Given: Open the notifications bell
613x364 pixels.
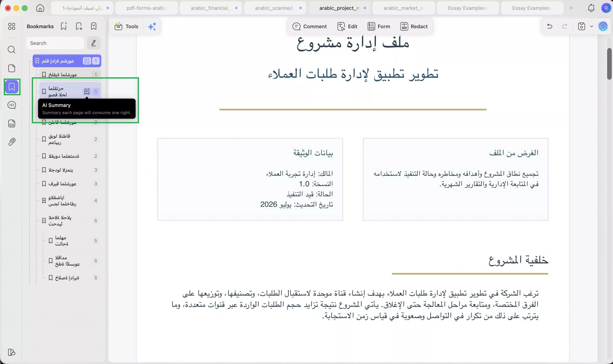Looking at the screenshot, I should tap(591, 8).
